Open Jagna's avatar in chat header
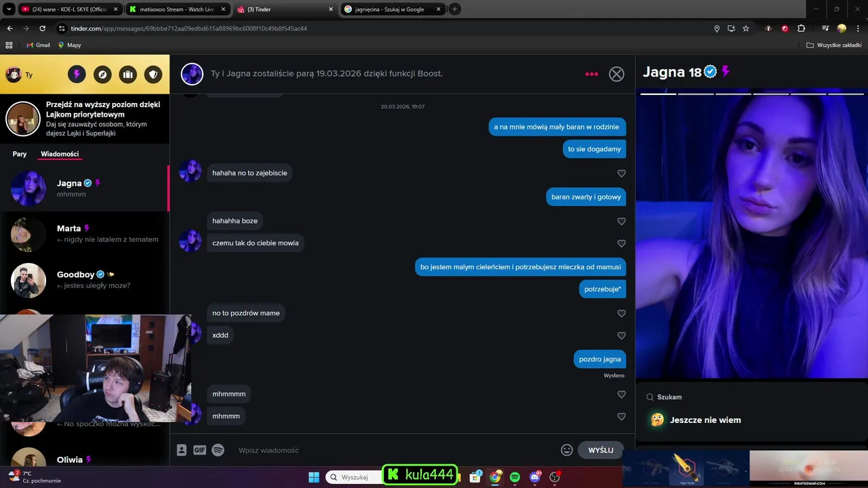This screenshot has width=868, height=488. coord(192,74)
